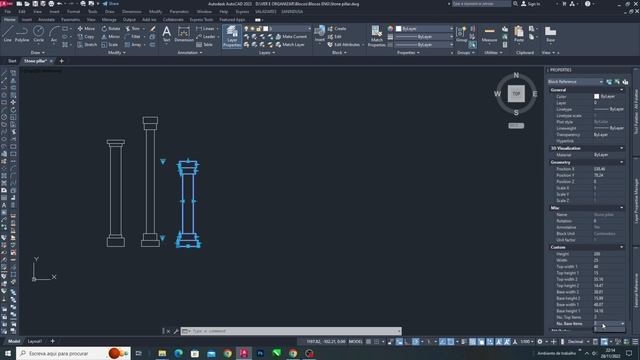Click the Measure tool
Screen dimensions: 640x360
[x=489, y=35]
